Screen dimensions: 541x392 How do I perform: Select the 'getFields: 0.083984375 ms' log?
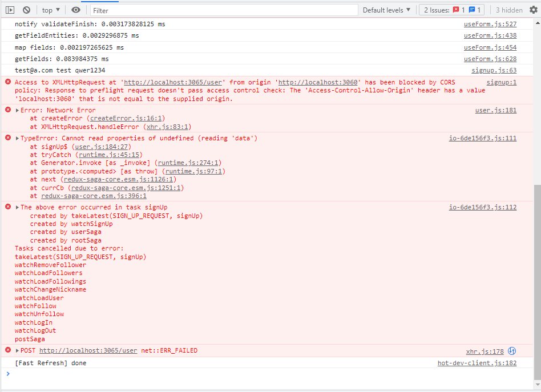62,59
